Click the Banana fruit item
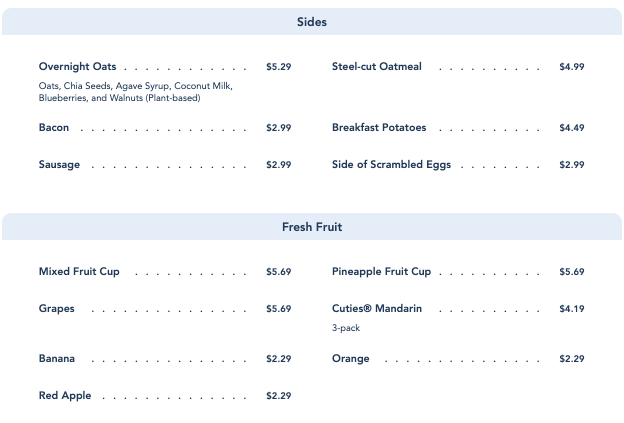 pos(57,359)
